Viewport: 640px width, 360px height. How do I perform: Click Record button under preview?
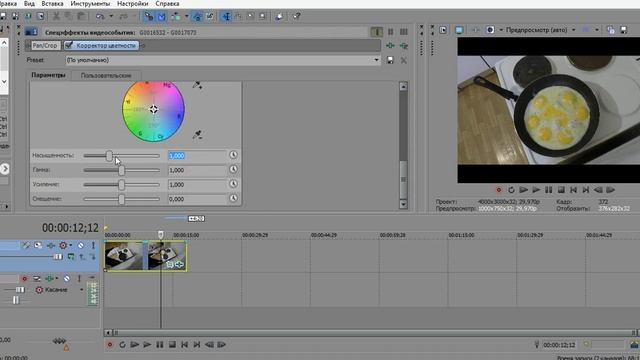coord(499,190)
